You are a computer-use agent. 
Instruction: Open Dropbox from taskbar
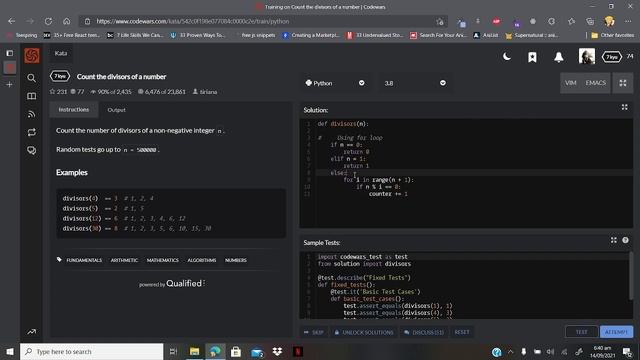277,351
